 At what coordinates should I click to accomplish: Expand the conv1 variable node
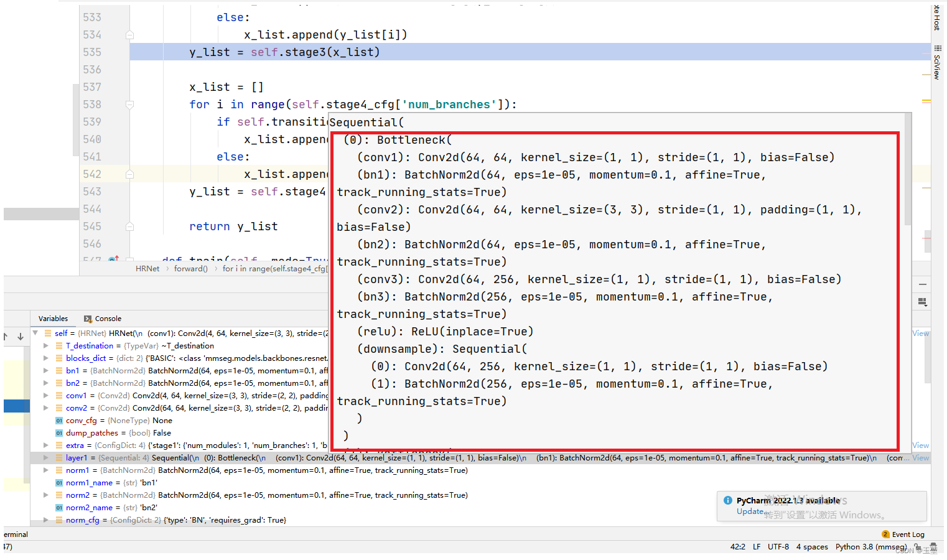(x=46, y=396)
